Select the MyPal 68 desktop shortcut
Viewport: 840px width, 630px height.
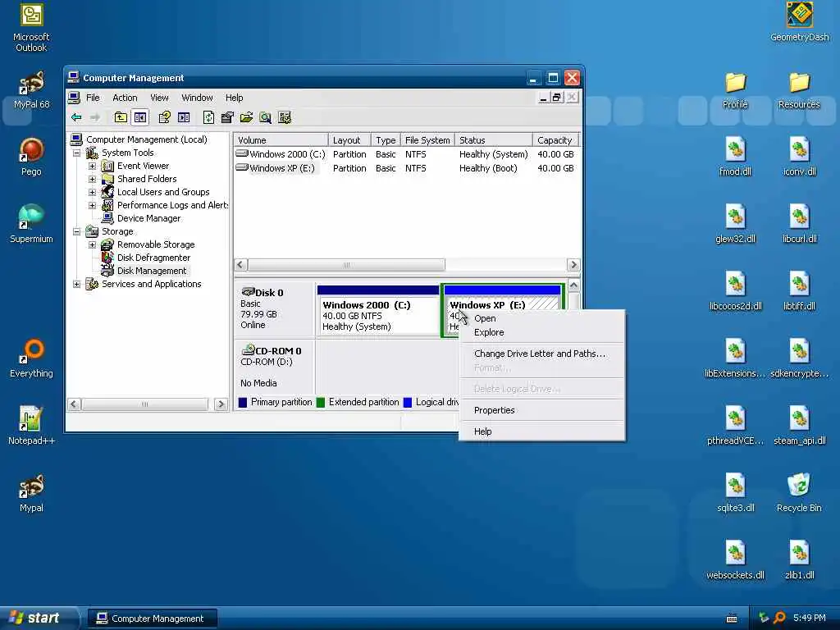pyautogui.click(x=31, y=90)
